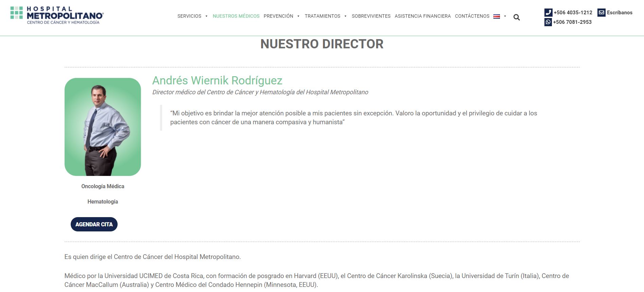Expand the Tratamientos menu arrow
644x292 pixels.
pos(345,16)
